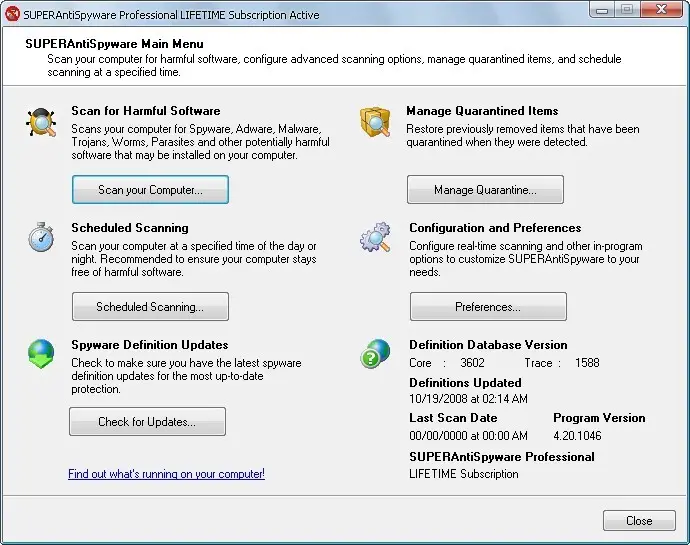Click the disabled maximize button
Screen dimensions: 690x545
click(x=628, y=9)
